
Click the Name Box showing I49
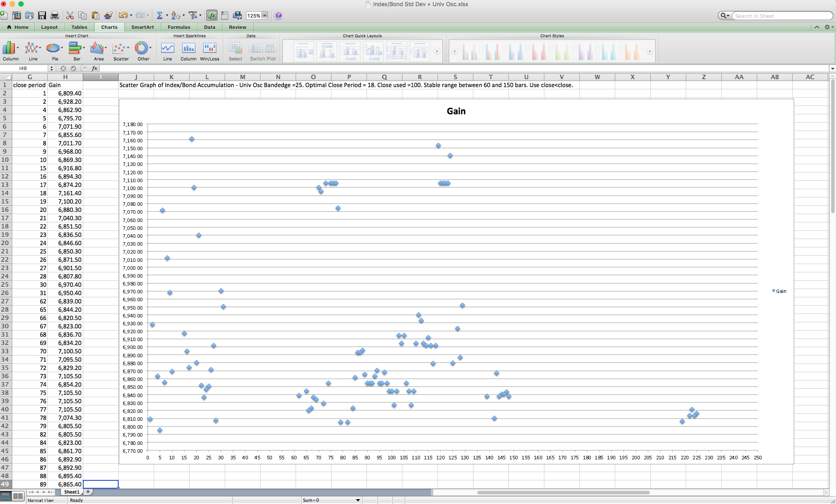click(x=23, y=68)
